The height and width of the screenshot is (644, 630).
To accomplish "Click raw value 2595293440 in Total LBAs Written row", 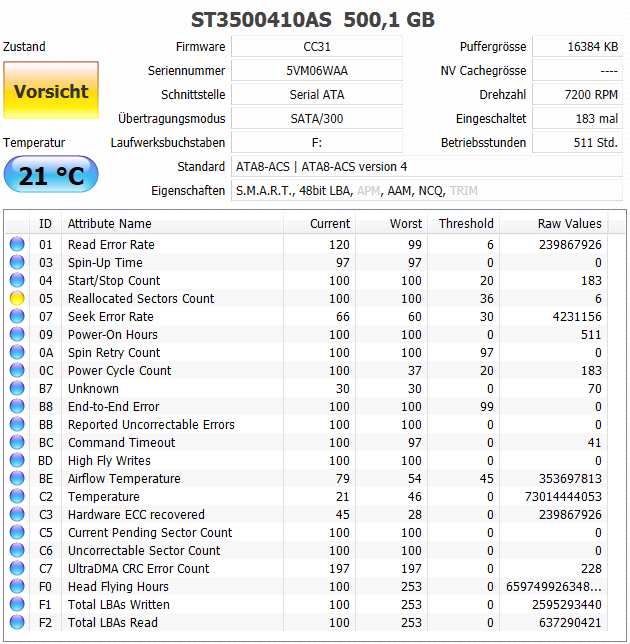I will coord(567,605).
